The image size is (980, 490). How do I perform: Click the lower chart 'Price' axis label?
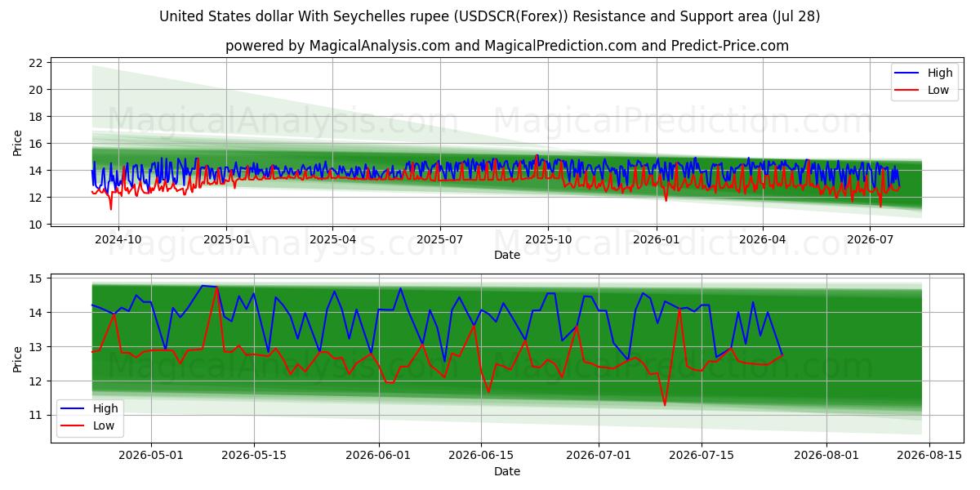(x=18, y=359)
